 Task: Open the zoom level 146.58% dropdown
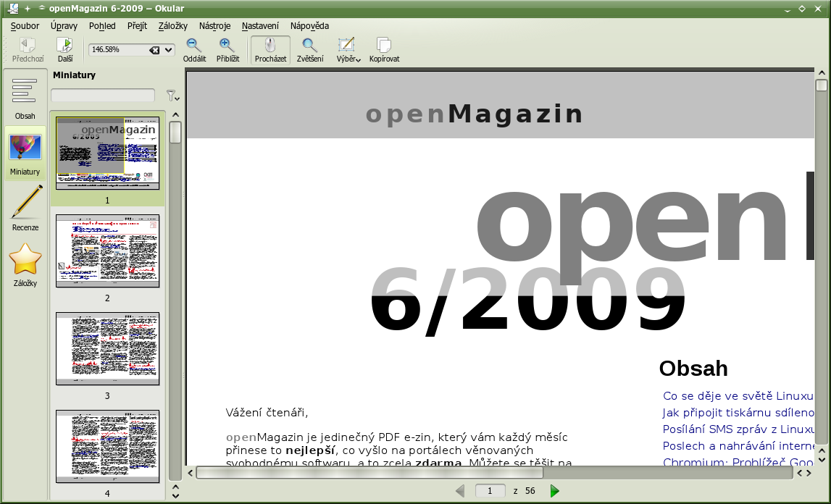tap(169, 50)
